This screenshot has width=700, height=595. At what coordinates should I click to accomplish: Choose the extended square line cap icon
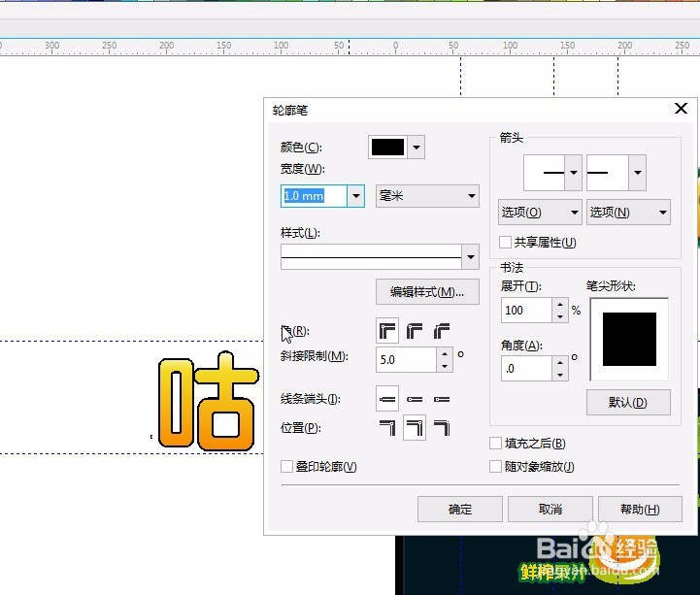point(442,399)
